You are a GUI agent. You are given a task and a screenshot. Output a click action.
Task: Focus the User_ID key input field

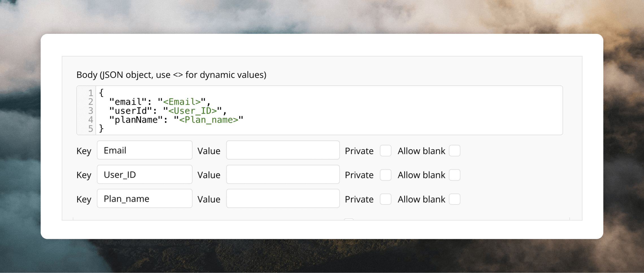[x=145, y=175]
